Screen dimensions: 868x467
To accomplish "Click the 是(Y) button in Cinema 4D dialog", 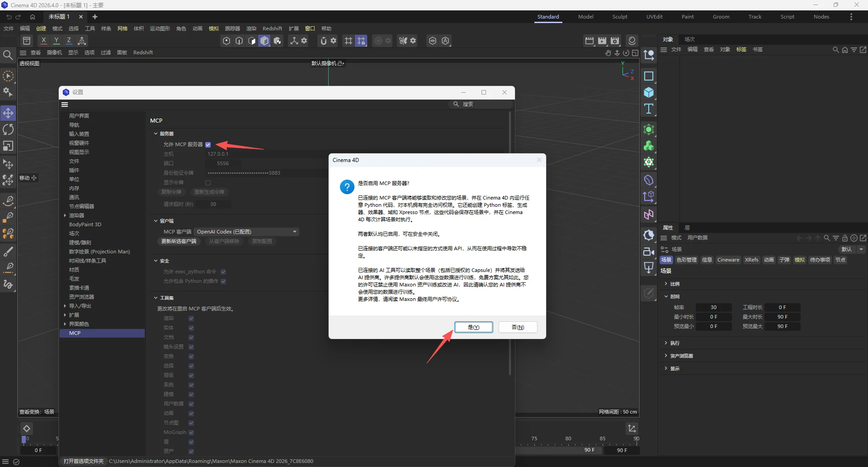I will [x=473, y=327].
